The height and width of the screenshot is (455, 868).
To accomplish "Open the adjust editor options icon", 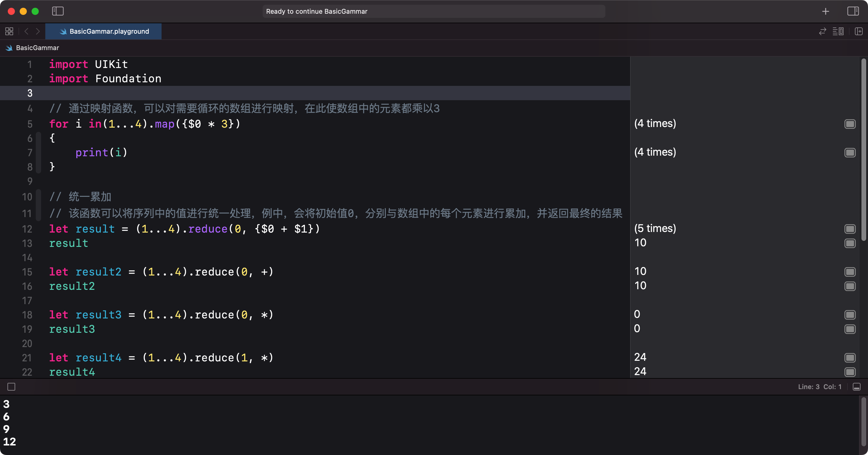I will 838,31.
